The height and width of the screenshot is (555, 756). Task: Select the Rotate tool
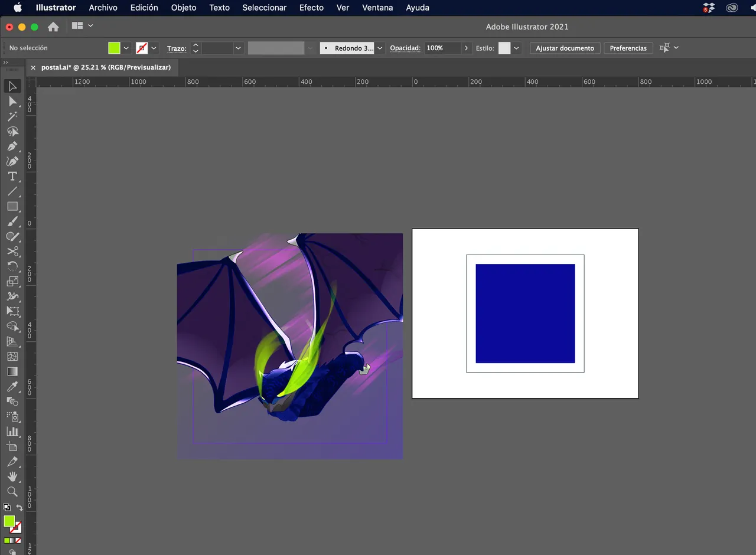pos(12,266)
